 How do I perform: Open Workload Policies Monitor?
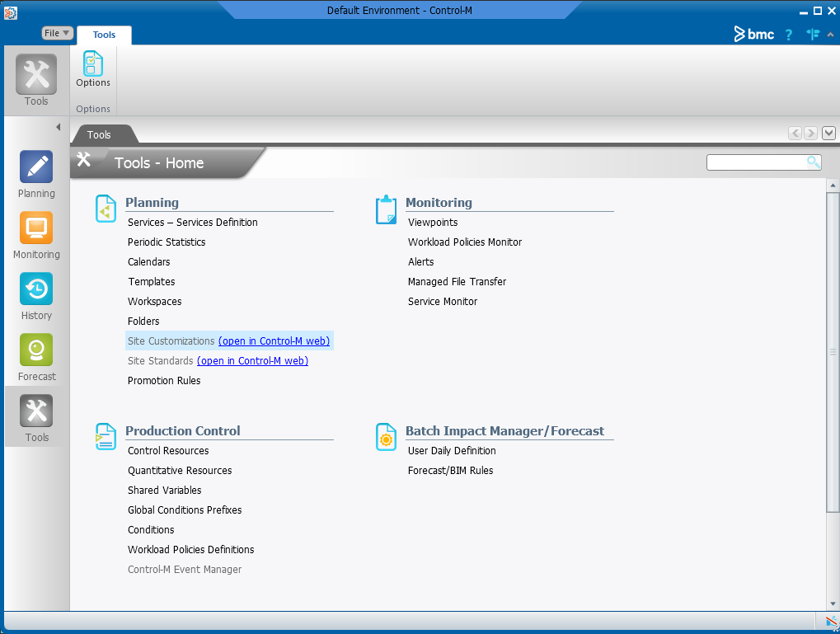pyautogui.click(x=465, y=242)
